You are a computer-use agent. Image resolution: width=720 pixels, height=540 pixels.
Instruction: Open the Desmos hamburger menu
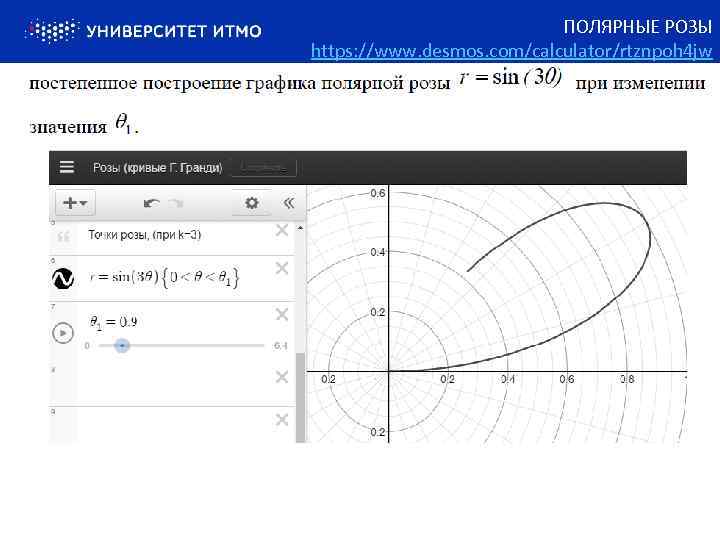67,167
